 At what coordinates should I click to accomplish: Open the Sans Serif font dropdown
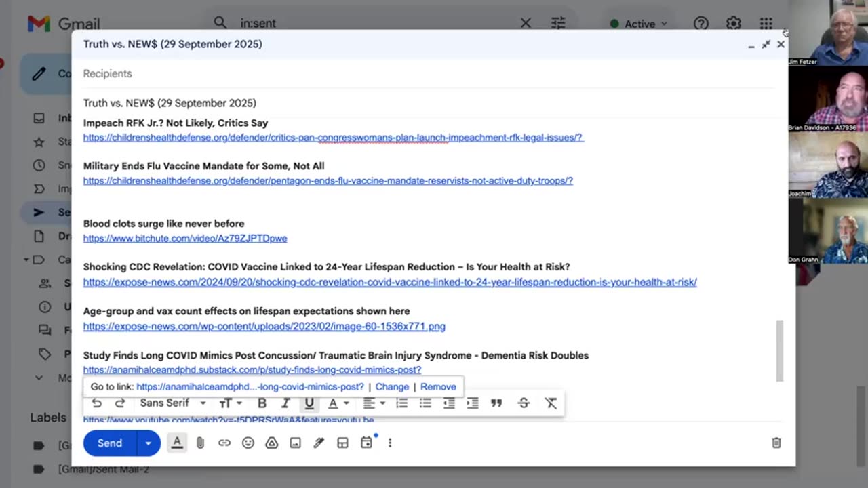(x=173, y=403)
